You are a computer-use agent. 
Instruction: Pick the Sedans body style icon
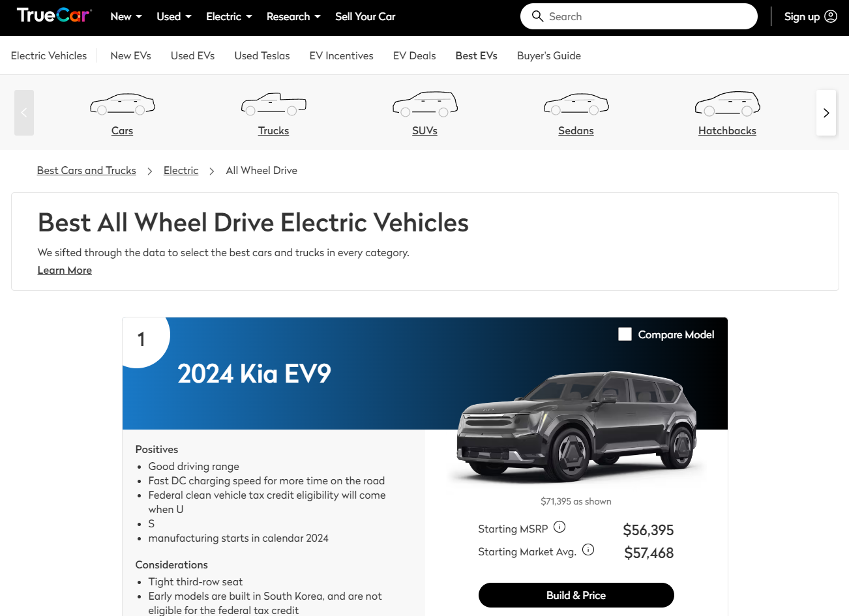coord(576,104)
